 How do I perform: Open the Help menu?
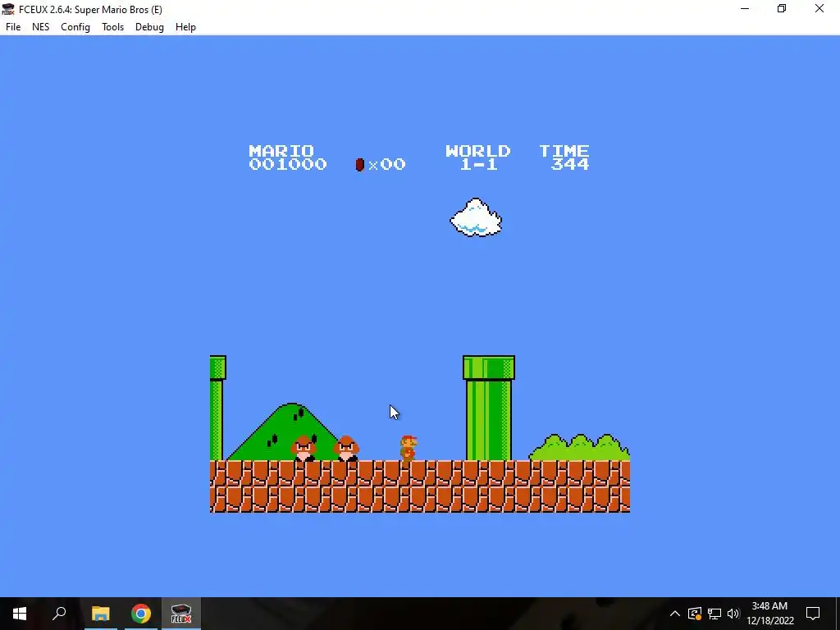185,27
